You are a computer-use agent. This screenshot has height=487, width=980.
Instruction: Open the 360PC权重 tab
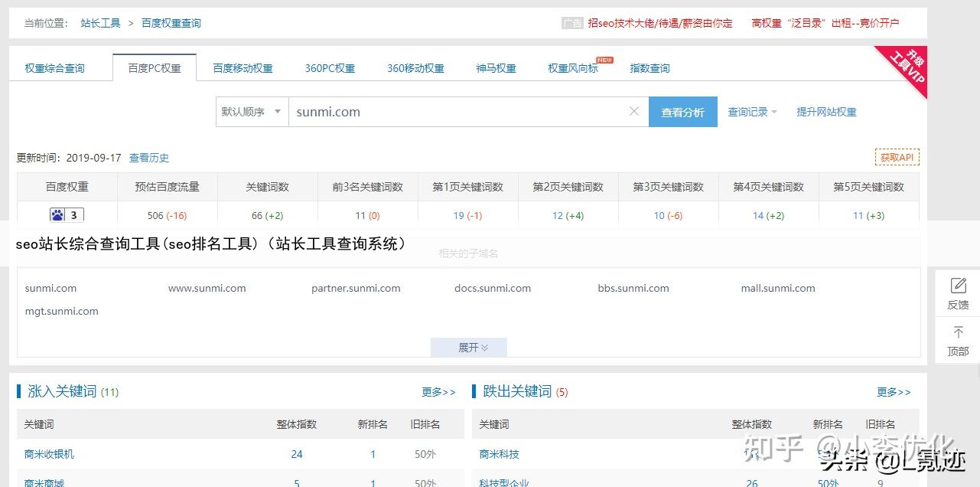(x=330, y=68)
